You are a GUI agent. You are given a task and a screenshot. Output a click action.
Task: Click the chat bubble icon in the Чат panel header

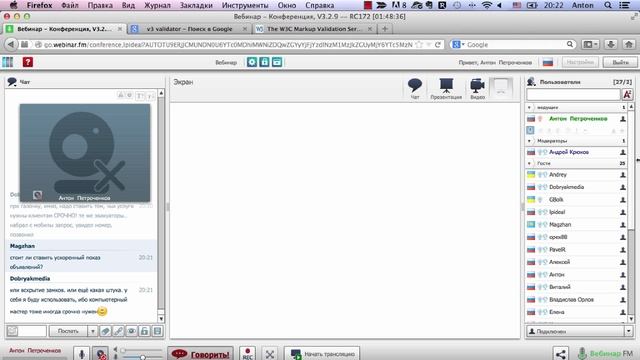tap(12, 82)
